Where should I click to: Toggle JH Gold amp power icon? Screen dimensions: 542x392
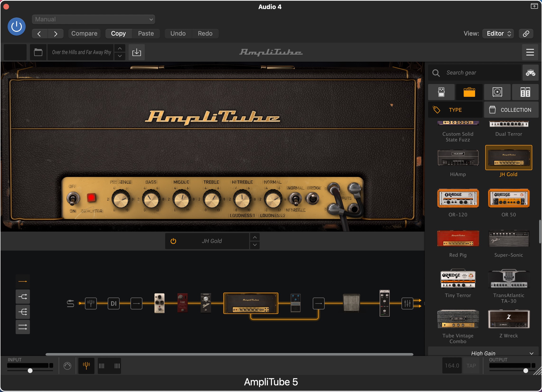tap(173, 241)
